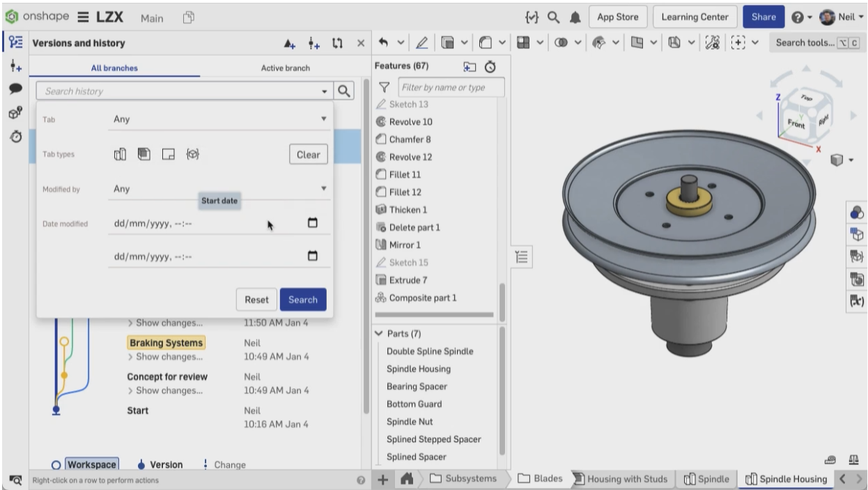The height and width of the screenshot is (490, 868).
Task: Open the Comments speech bubble panel
Action: point(15,89)
